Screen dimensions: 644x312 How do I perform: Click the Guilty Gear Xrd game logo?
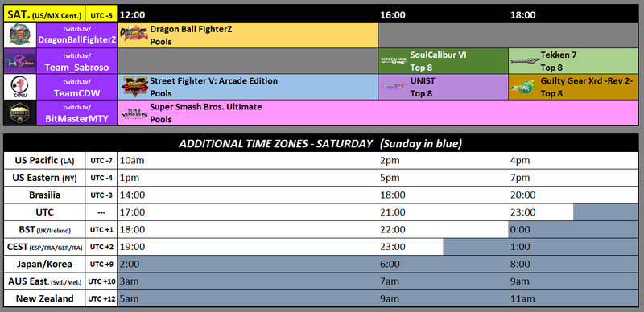[x=522, y=87]
